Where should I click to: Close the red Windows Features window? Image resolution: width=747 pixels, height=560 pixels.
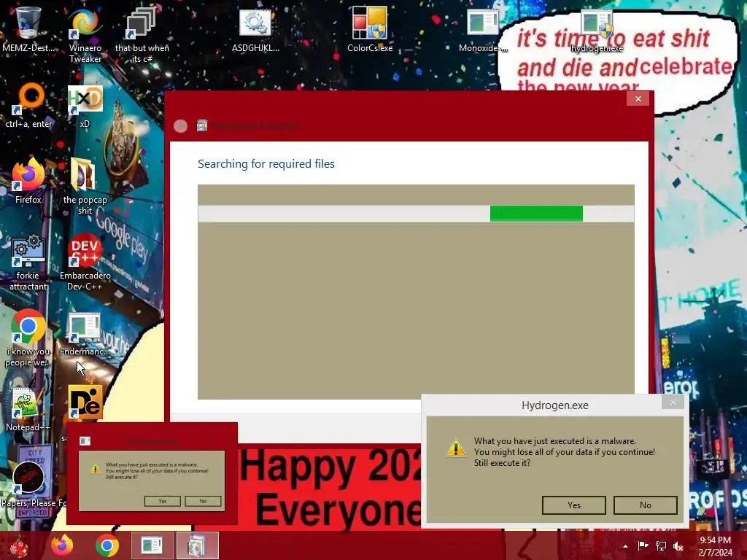638,98
